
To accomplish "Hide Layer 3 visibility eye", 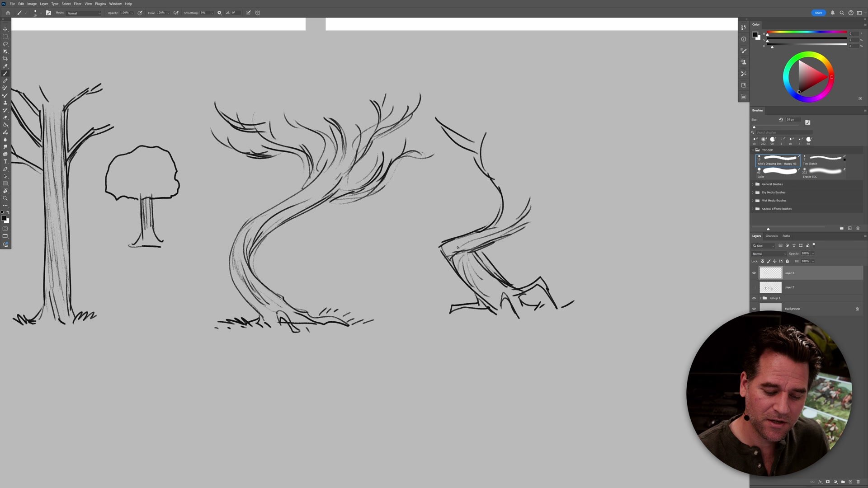I will pos(754,273).
